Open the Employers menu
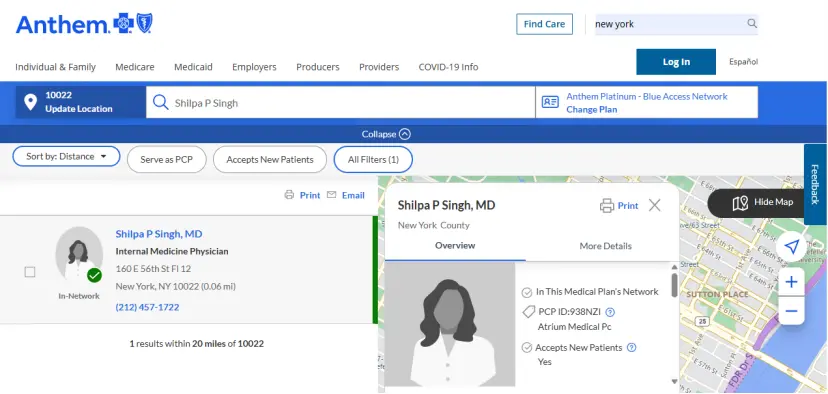 tap(254, 67)
